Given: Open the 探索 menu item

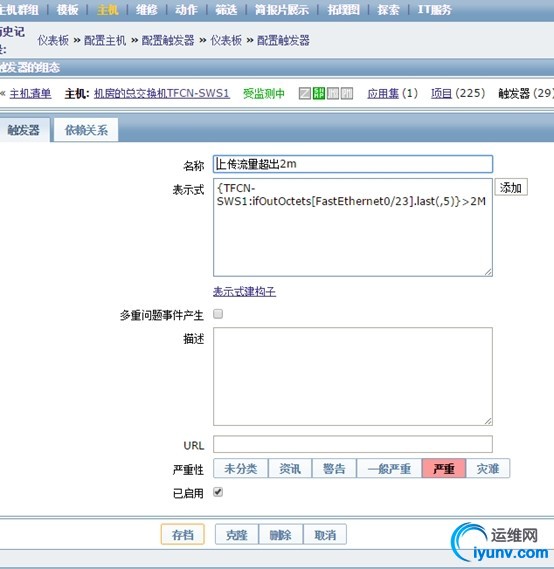Looking at the screenshot, I should 388,10.
